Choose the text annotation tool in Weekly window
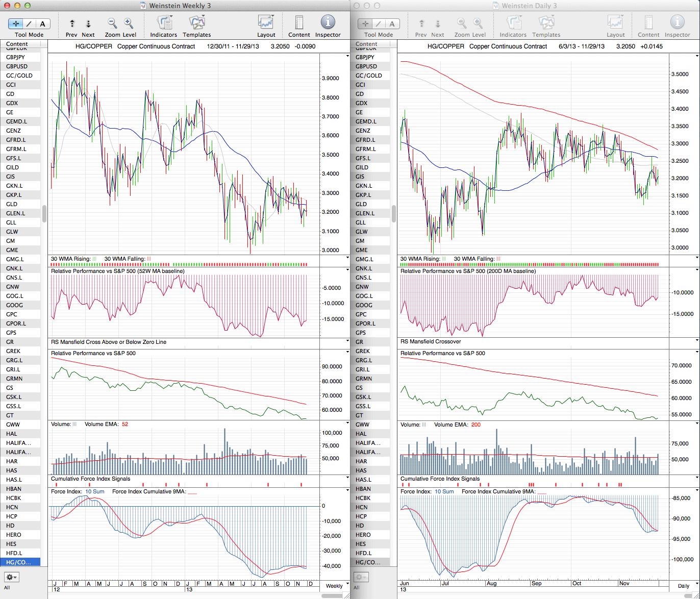Screen dimensions: 700x599 coord(42,23)
